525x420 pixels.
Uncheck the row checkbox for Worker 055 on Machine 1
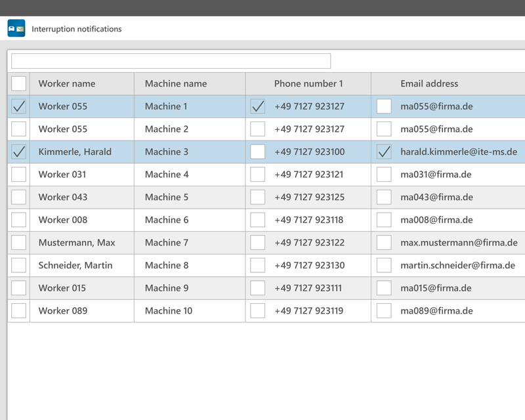tap(18, 106)
